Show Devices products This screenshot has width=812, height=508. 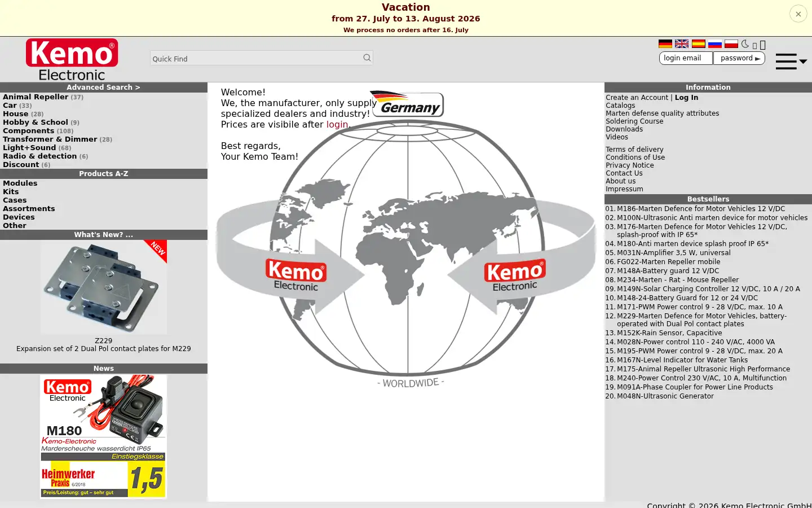[19, 217]
